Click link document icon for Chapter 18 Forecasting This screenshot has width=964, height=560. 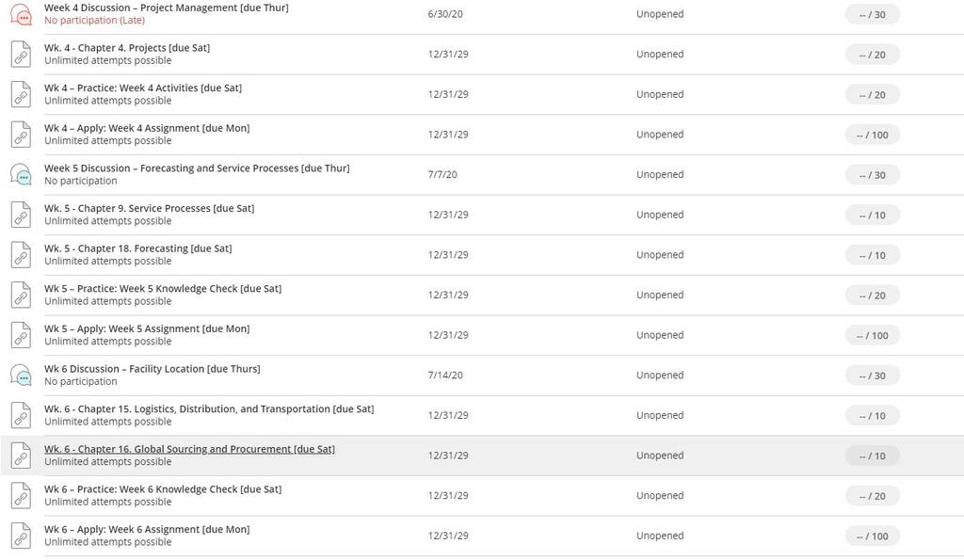[21, 254]
